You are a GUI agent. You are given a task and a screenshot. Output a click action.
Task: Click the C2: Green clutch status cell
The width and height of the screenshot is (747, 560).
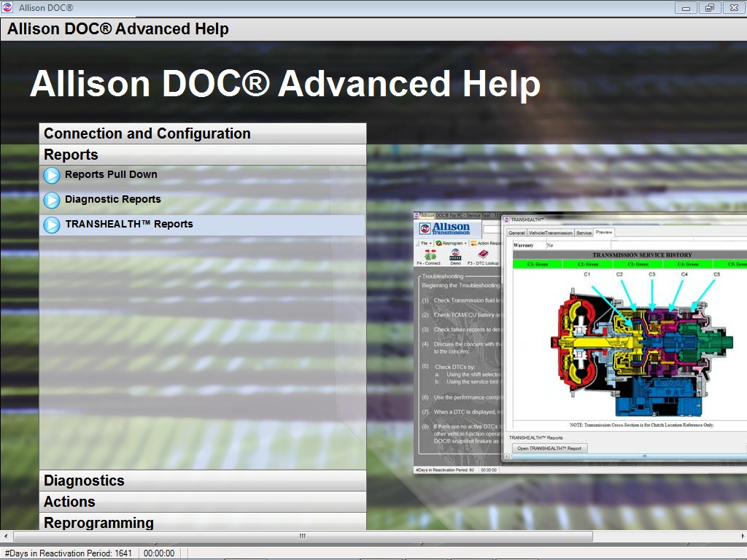pyautogui.click(x=587, y=264)
